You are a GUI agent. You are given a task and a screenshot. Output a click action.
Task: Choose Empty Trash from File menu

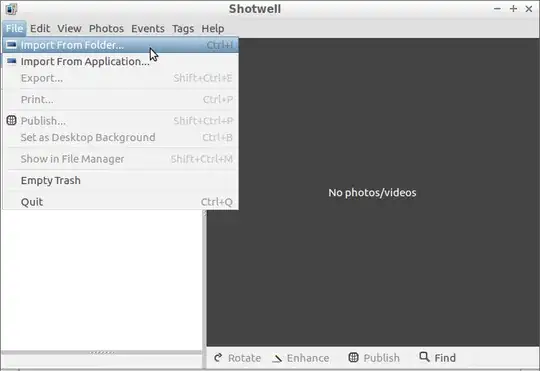point(120,181)
